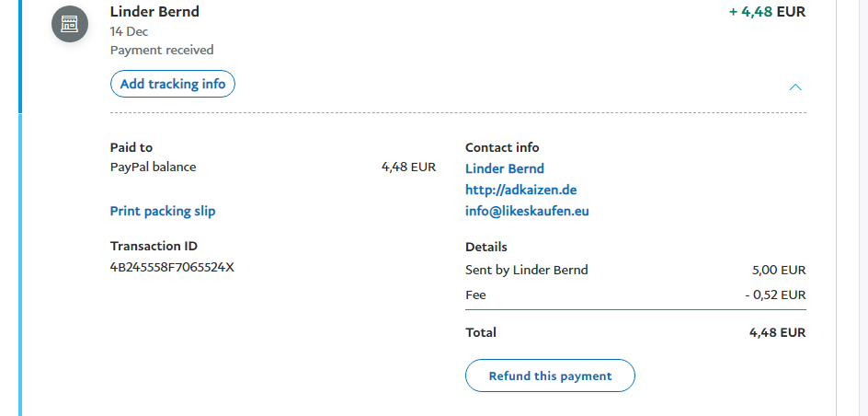
Task: Open the Linder Bernd contact link
Action: click(505, 168)
